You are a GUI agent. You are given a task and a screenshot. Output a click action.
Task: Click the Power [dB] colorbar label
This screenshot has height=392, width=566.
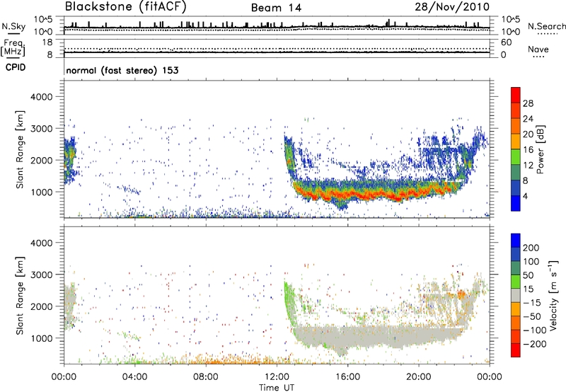pyautogui.click(x=541, y=149)
